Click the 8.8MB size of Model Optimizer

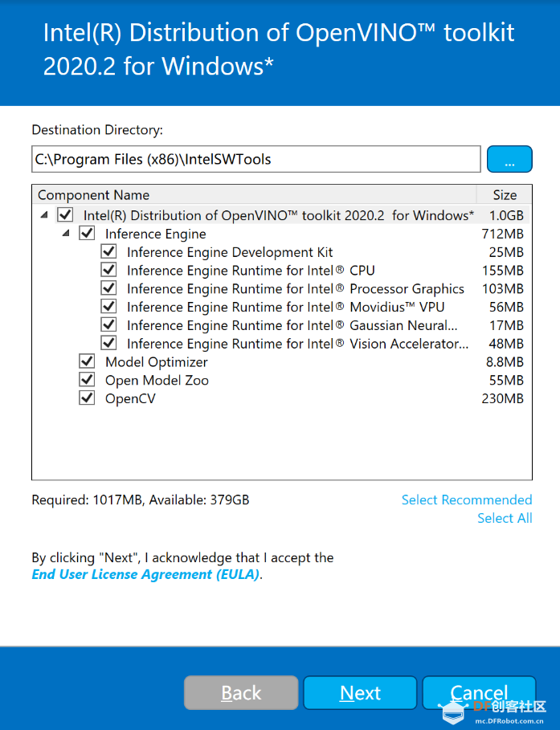505,361
